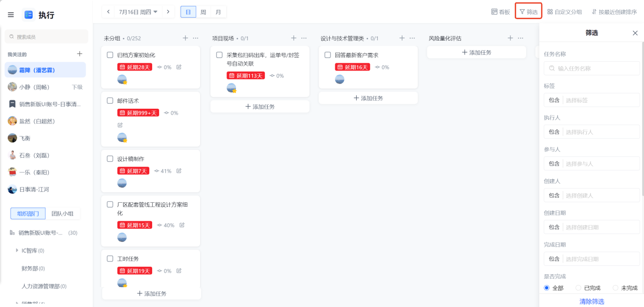Viewport: 644px width, 307px height.
Task: Click the 搜索成员 search field
Action: coord(46,37)
